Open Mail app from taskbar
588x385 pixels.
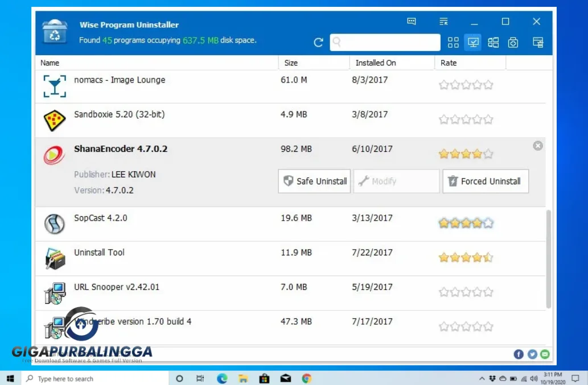285,379
